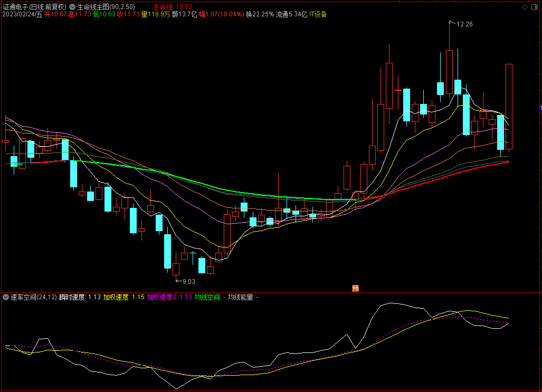Click the 瞬时速度: 1.13 readout
This screenshot has width=542, height=392.
80,297
